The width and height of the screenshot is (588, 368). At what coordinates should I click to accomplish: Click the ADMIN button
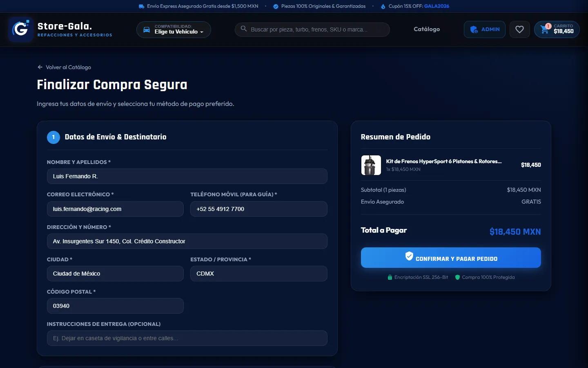coord(484,29)
